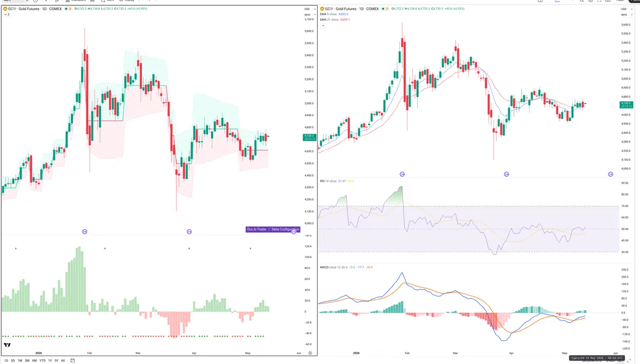Click the right chart's GC1! Gold Futures title
The image size is (640, 364).
click(x=352, y=9)
